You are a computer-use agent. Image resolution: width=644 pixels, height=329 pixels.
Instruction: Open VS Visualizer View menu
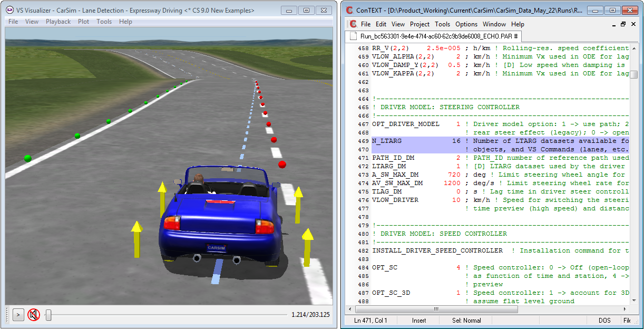click(32, 22)
